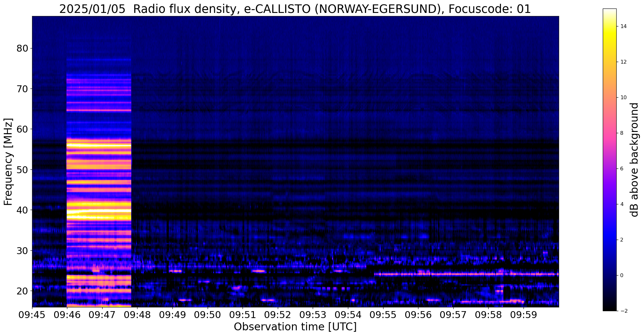Click the 09:59 time tick label
Image resolution: width=644 pixels, height=336 pixels.
coord(524,315)
